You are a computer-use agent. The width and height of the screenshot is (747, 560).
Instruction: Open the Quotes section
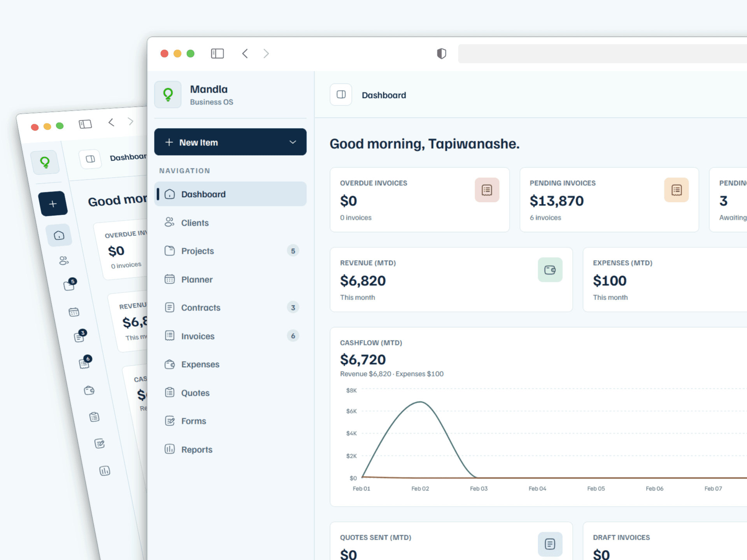[195, 392]
